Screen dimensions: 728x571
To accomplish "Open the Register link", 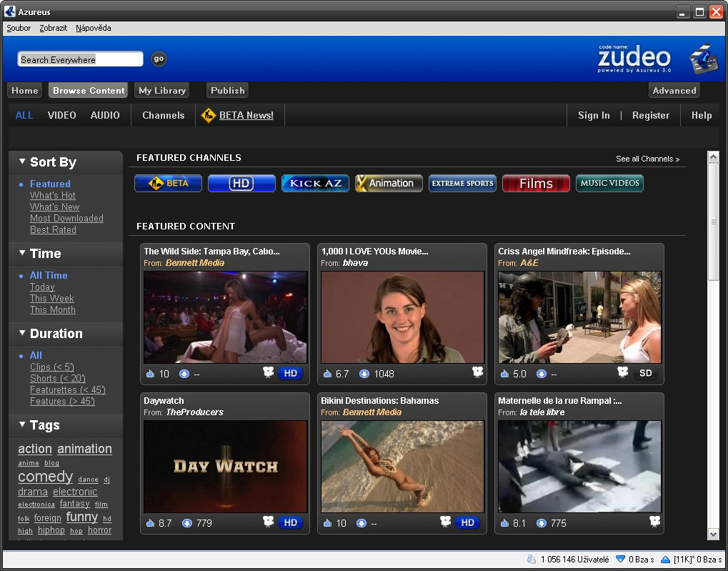I will pos(650,115).
